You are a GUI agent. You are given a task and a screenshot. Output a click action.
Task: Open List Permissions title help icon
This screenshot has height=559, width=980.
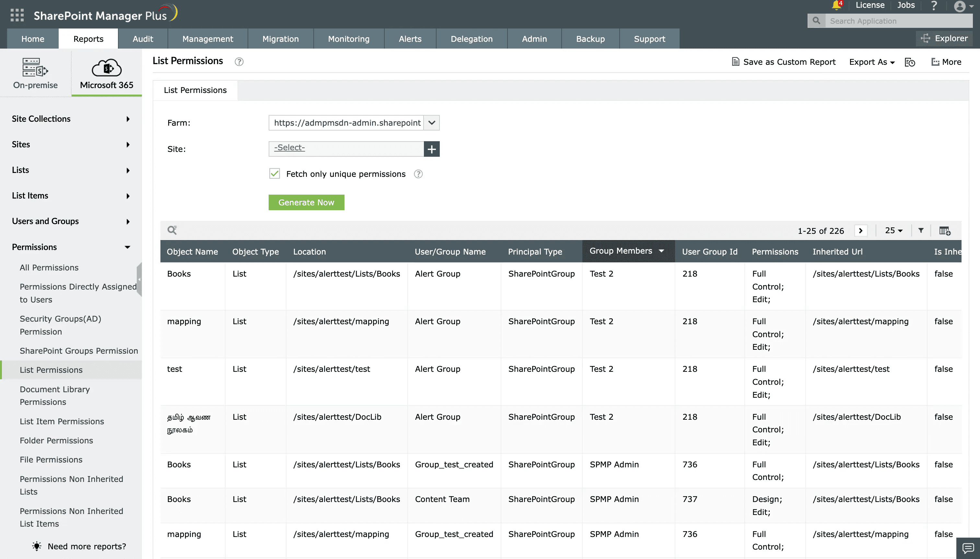(239, 62)
